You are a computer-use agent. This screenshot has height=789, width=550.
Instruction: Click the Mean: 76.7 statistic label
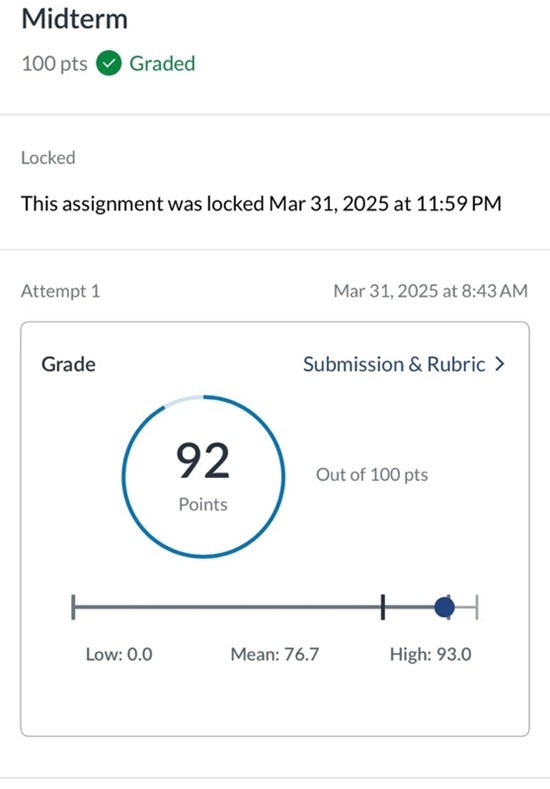275,655
